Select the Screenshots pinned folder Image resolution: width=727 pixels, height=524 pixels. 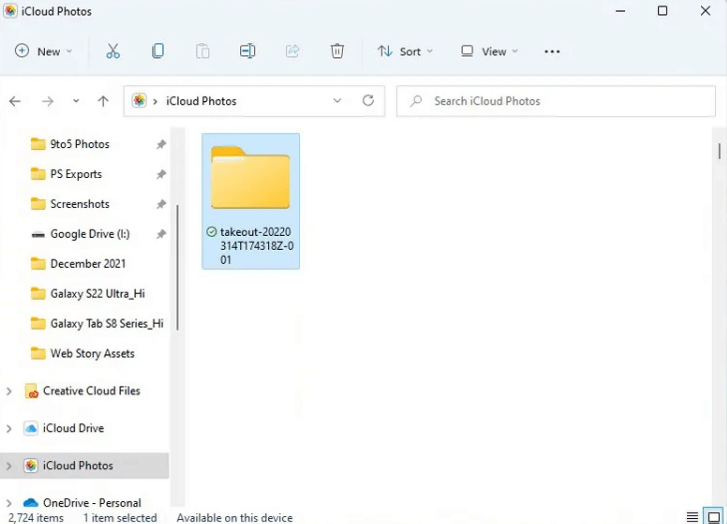(80, 204)
